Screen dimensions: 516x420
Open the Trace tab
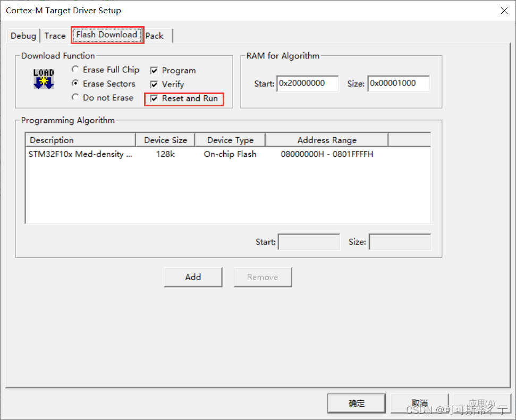[x=55, y=36]
